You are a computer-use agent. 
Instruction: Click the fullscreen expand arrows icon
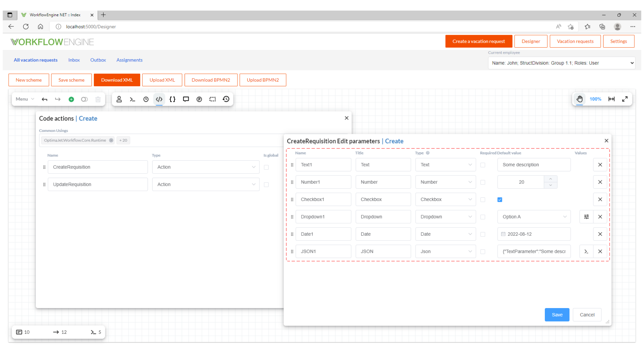[x=625, y=99]
